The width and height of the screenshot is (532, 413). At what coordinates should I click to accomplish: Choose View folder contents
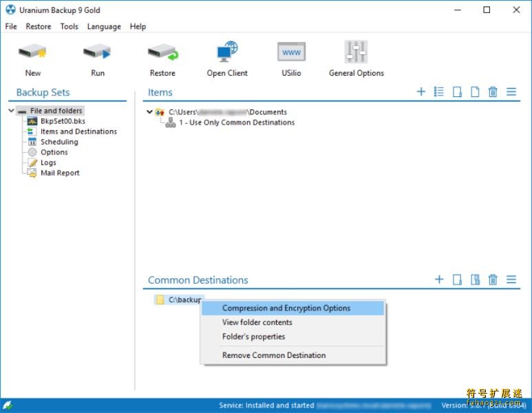coord(292,322)
